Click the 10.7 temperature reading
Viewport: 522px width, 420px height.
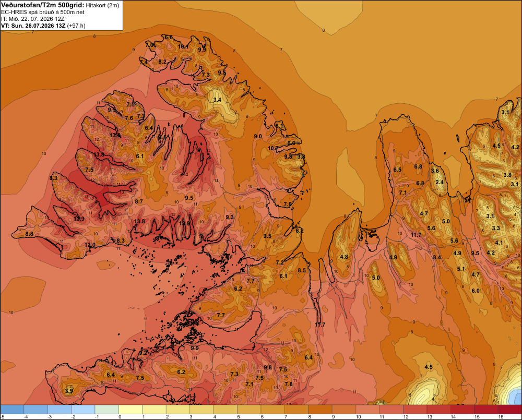coord(274,148)
